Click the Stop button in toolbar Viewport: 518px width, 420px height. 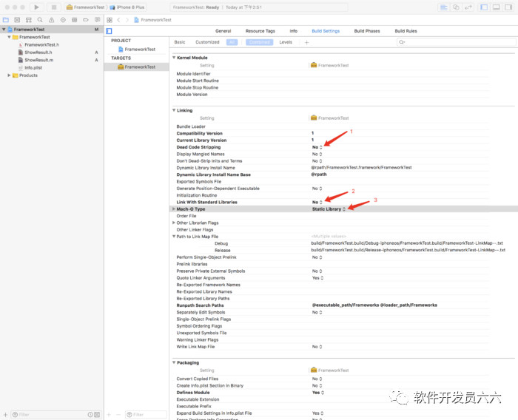pyautogui.click(x=54, y=7)
